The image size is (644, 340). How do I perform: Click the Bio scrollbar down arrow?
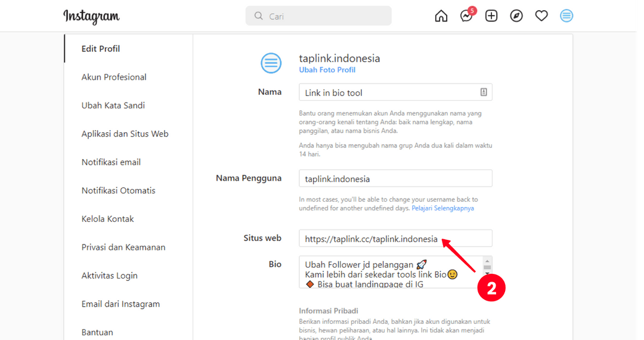[x=487, y=273]
